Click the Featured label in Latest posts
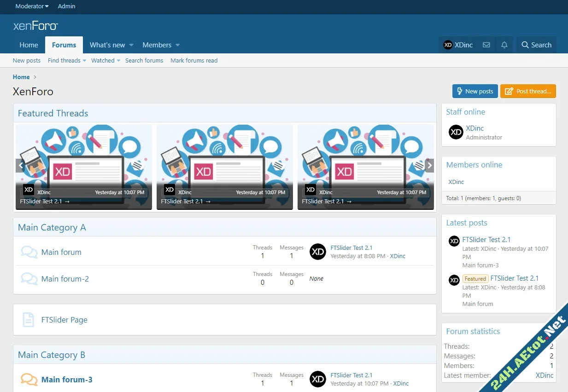The image size is (568, 392). (475, 278)
